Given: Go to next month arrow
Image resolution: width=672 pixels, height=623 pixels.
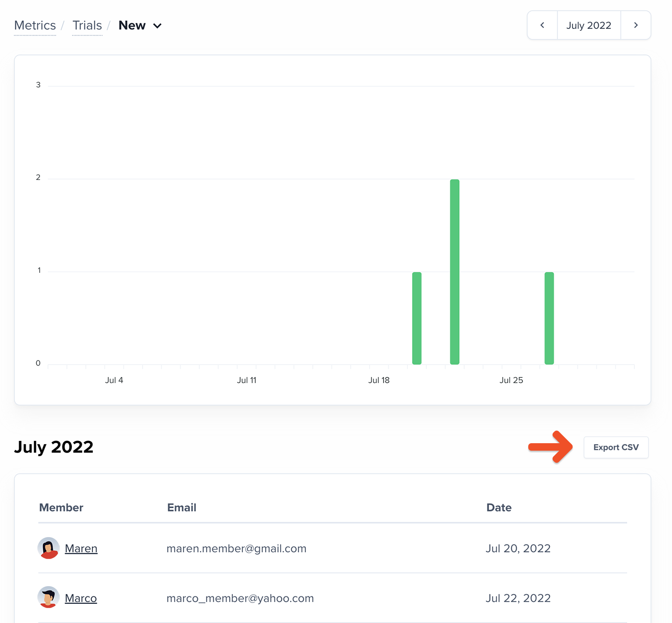Looking at the screenshot, I should point(636,25).
